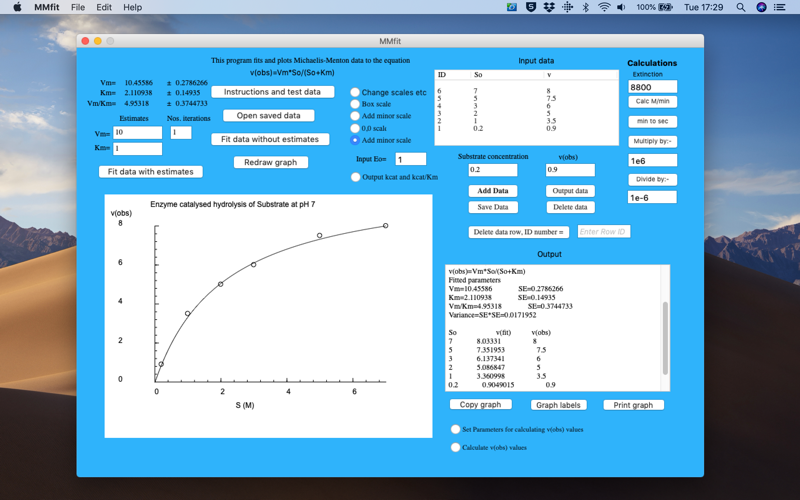The image size is (800, 500).
Task: Open the MMfit application menu
Action: coord(47,7)
